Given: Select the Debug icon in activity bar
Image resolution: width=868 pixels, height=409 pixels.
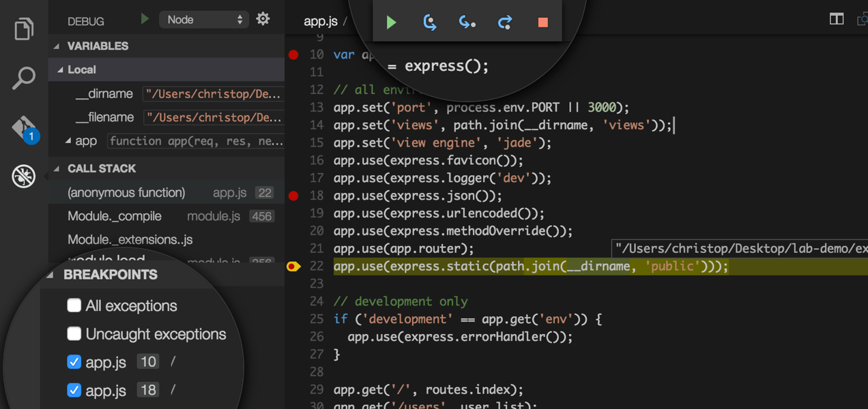Looking at the screenshot, I should [23, 176].
